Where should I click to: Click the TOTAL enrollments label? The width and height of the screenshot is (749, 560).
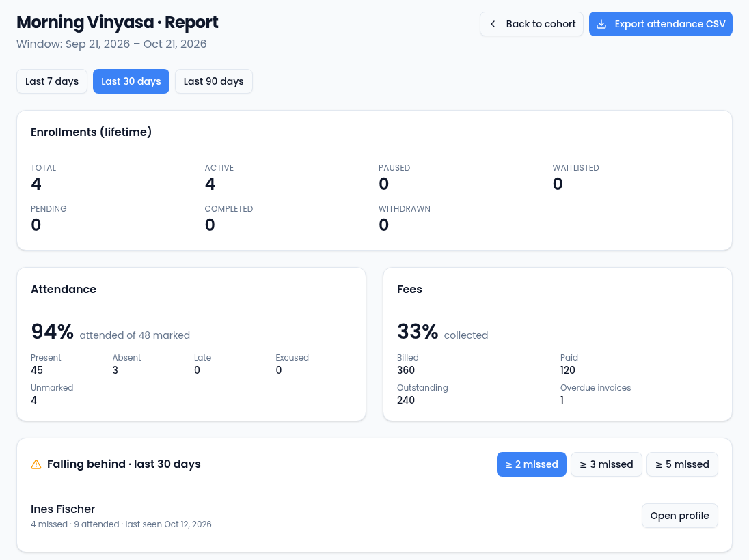click(x=43, y=168)
